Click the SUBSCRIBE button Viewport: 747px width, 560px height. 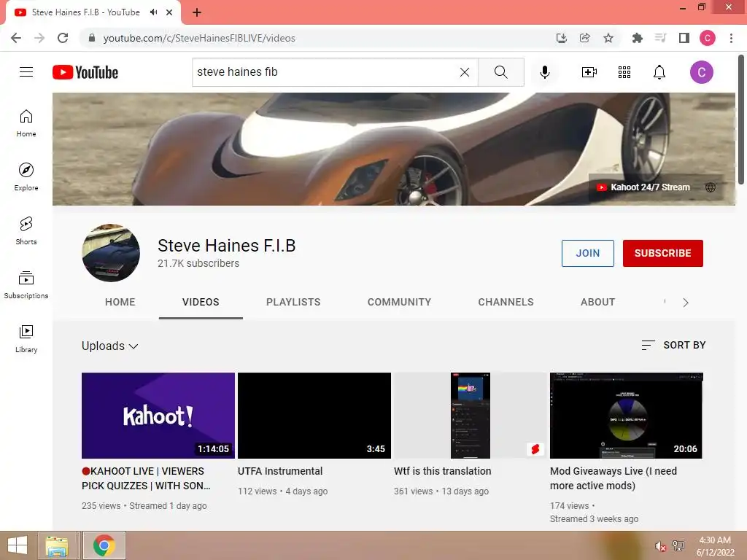coord(662,253)
